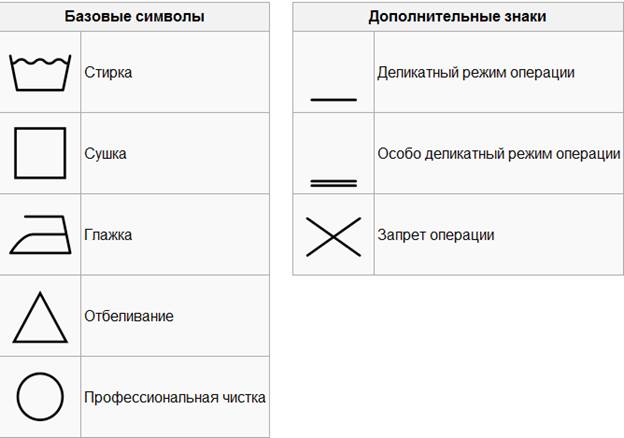Click the single underline delicate mode sign
This screenshot has width=624, height=438.
(x=333, y=99)
